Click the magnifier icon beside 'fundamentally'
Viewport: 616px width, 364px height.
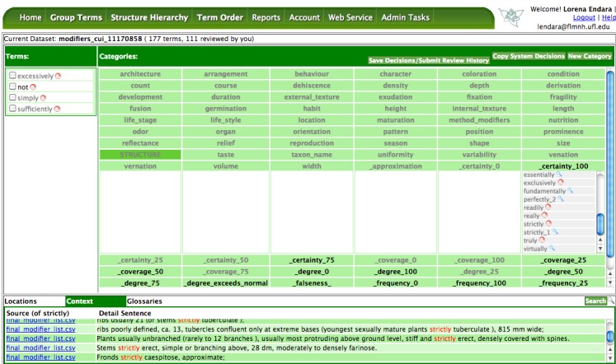click(569, 191)
